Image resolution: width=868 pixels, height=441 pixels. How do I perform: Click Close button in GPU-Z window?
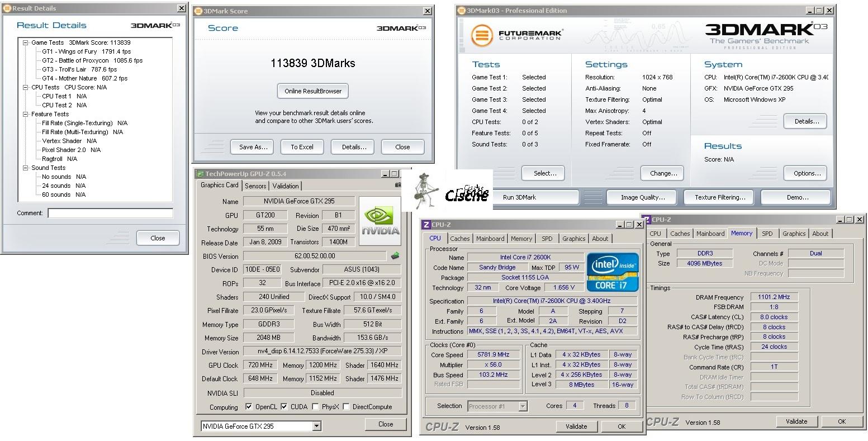tap(386, 424)
